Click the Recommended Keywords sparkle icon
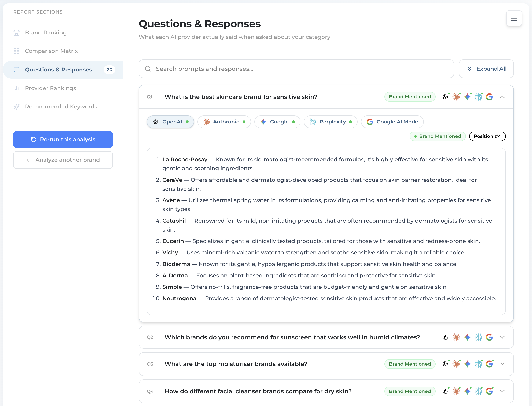532x406 pixels. click(x=16, y=107)
